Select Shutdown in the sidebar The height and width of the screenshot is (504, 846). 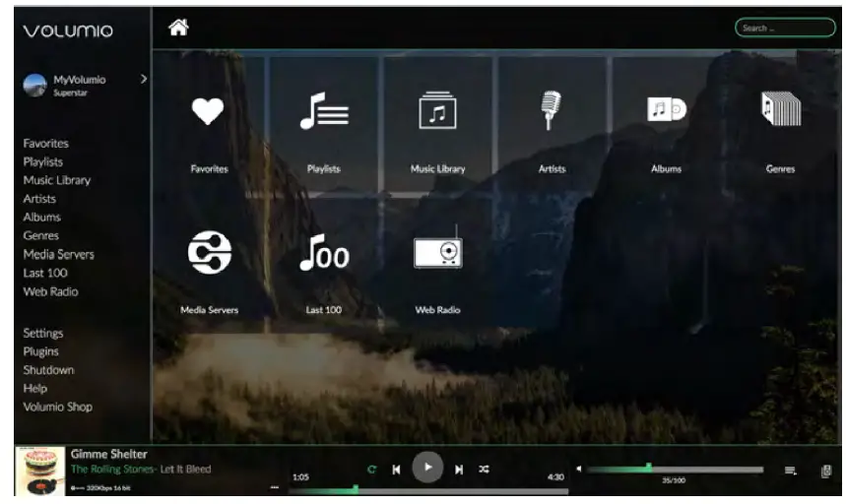coord(48,370)
